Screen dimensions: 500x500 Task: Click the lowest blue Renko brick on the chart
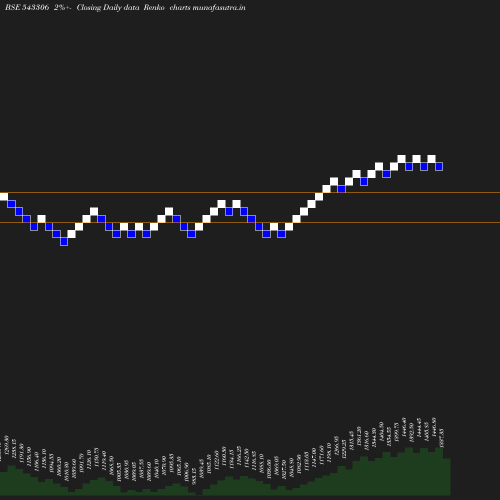point(64,242)
